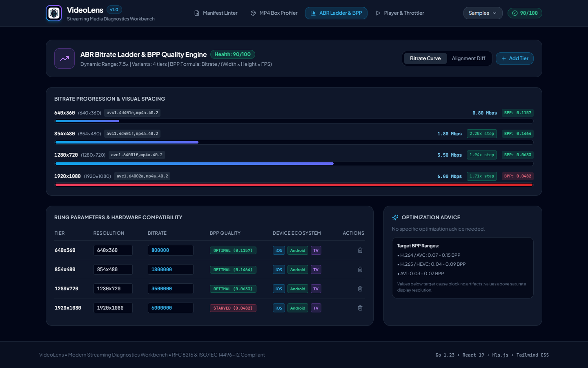Click the 1.94x step badge
This screenshot has height=368, width=588.
[x=482, y=155]
